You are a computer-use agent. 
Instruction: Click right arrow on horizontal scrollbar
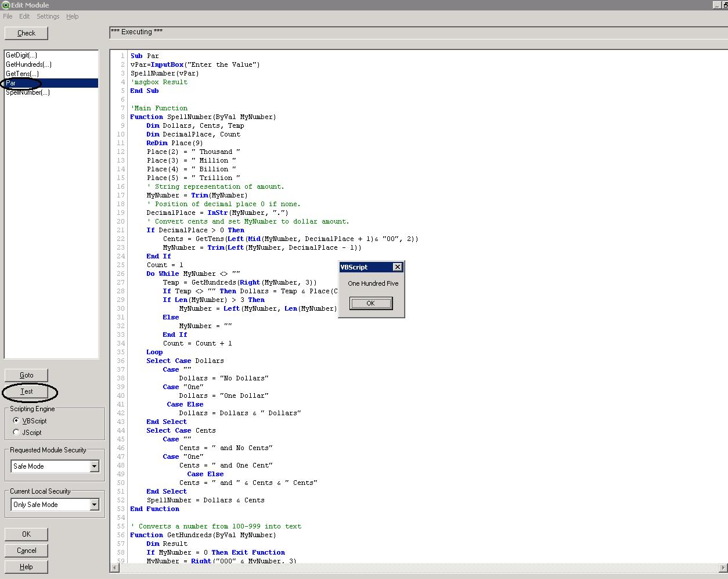pos(723,567)
